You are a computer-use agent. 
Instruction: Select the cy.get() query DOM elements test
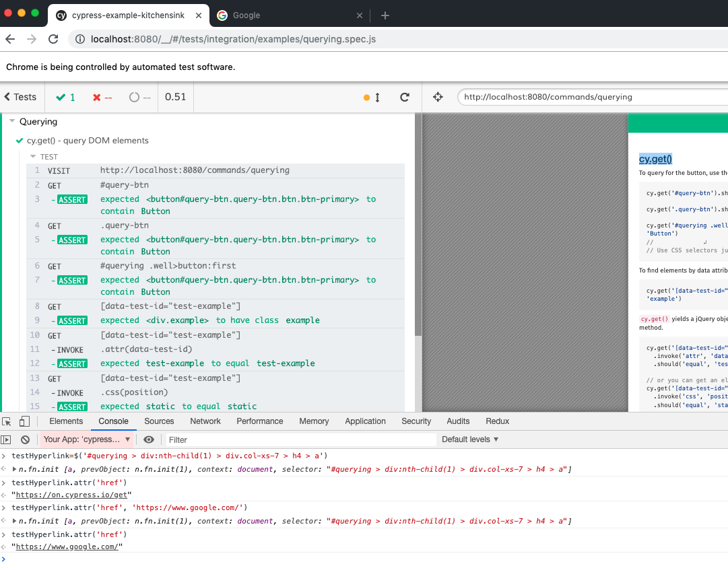(x=88, y=141)
